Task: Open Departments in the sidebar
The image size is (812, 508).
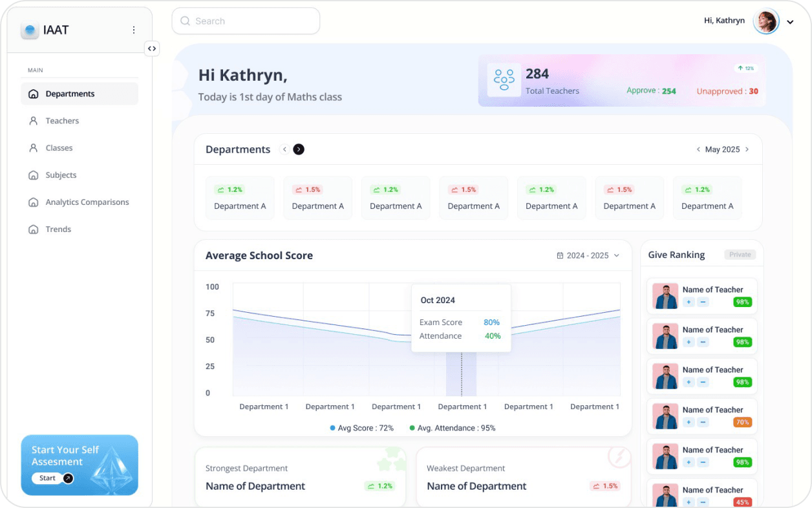Action: click(x=80, y=94)
